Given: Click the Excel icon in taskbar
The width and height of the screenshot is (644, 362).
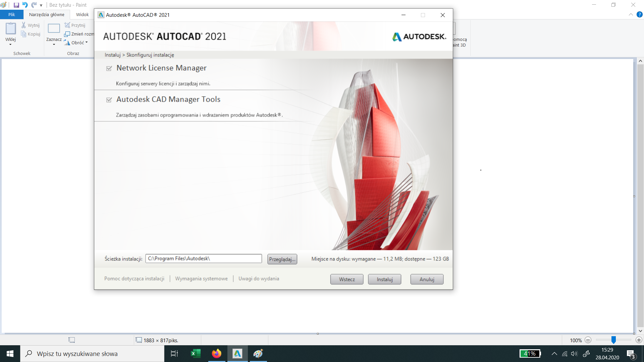Looking at the screenshot, I should click(x=195, y=353).
